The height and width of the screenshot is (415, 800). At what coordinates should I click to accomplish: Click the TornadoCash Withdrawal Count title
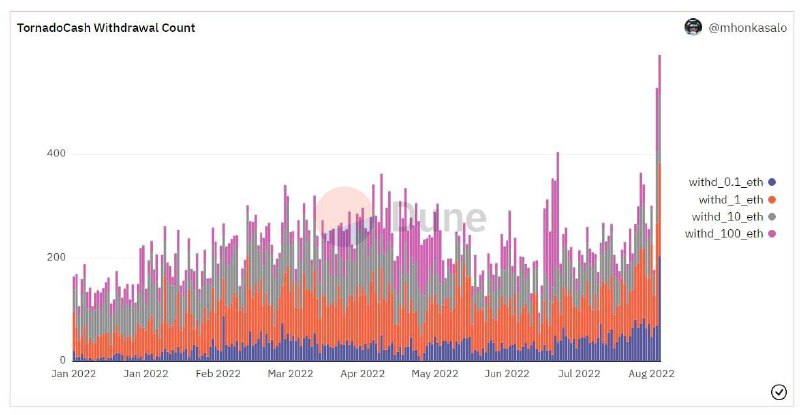coord(106,28)
